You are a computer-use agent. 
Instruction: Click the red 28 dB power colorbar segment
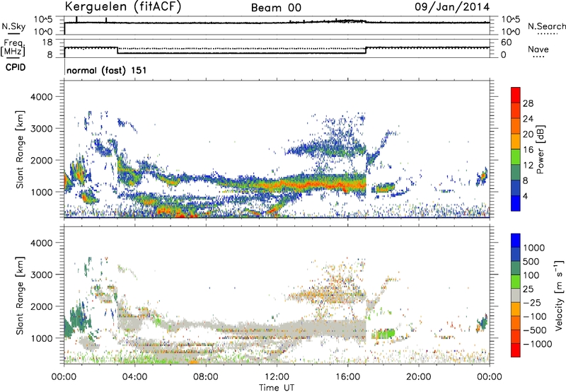[516, 96]
